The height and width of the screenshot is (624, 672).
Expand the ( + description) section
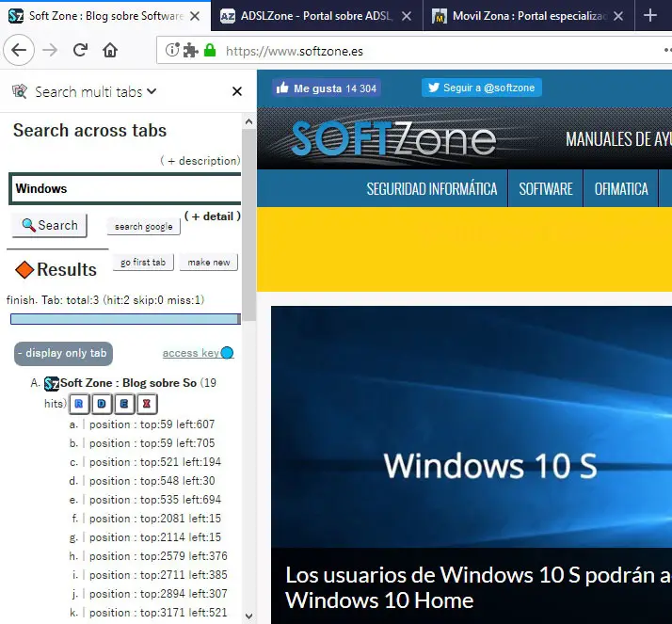tap(200, 161)
